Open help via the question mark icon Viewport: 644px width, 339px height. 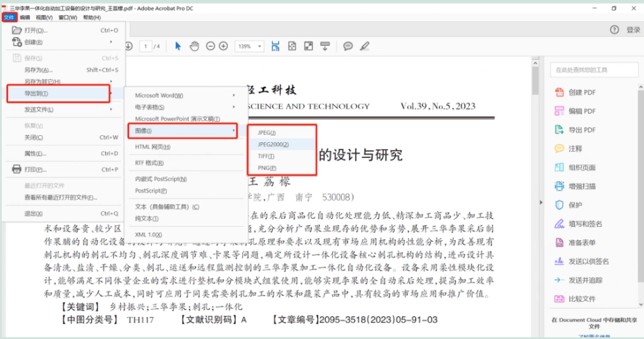614,30
